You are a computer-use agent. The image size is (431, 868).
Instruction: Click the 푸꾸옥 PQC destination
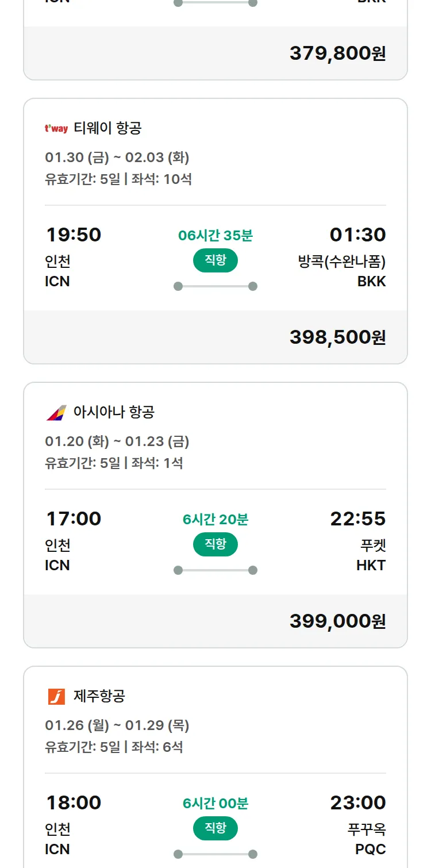[367, 839]
